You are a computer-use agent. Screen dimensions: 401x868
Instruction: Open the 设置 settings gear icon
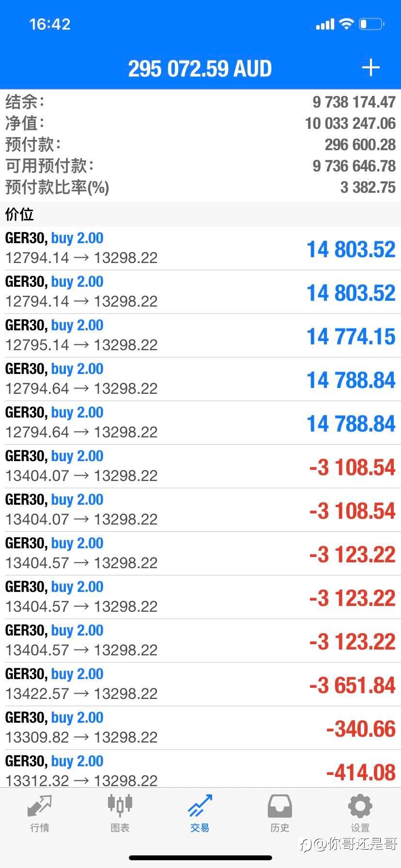click(x=360, y=806)
